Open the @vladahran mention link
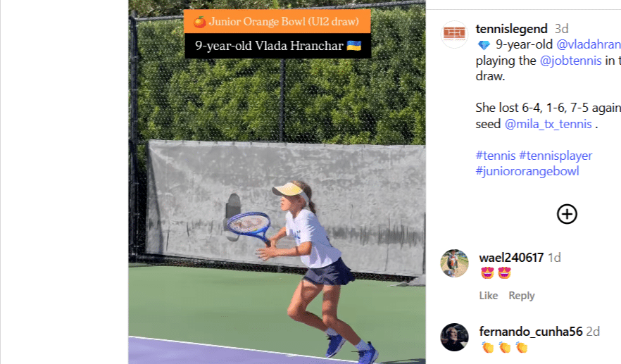The height and width of the screenshot is (364, 621). 589,44
